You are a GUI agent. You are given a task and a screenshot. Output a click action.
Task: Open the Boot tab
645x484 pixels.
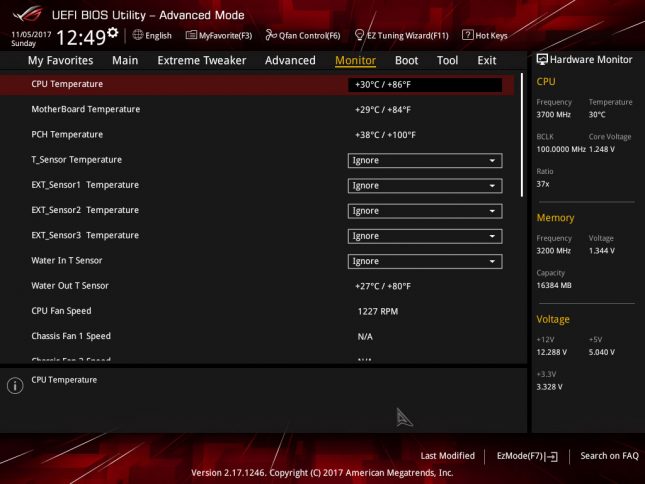pyautogui.click(x=406, y=60)
